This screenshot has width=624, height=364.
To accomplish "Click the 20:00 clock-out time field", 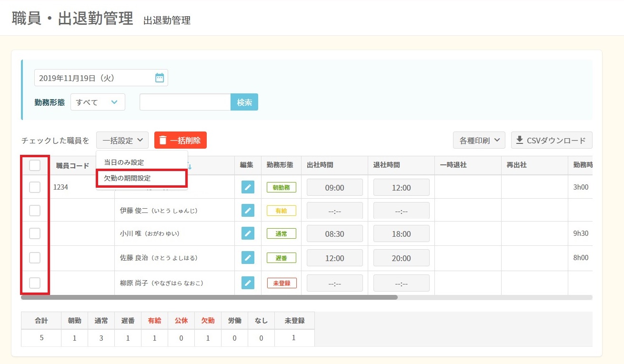I will (402, 258).
